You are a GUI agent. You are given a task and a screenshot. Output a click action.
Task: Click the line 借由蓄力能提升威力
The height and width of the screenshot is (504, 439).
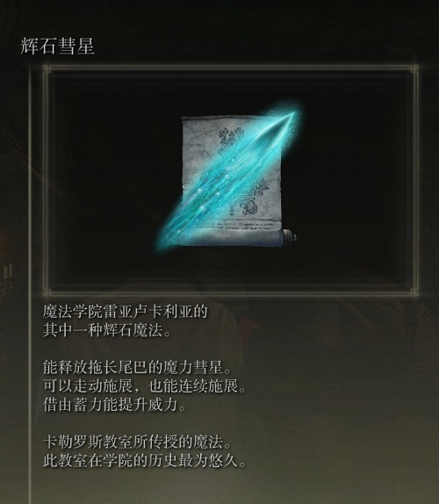click(115, 405)
